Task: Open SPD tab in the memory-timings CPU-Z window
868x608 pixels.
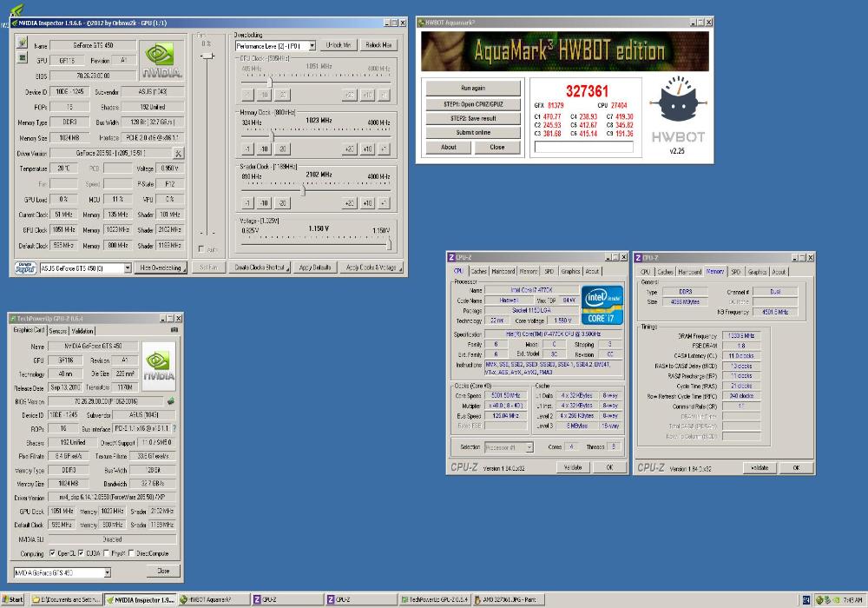Action: click(x=736, y=272)
